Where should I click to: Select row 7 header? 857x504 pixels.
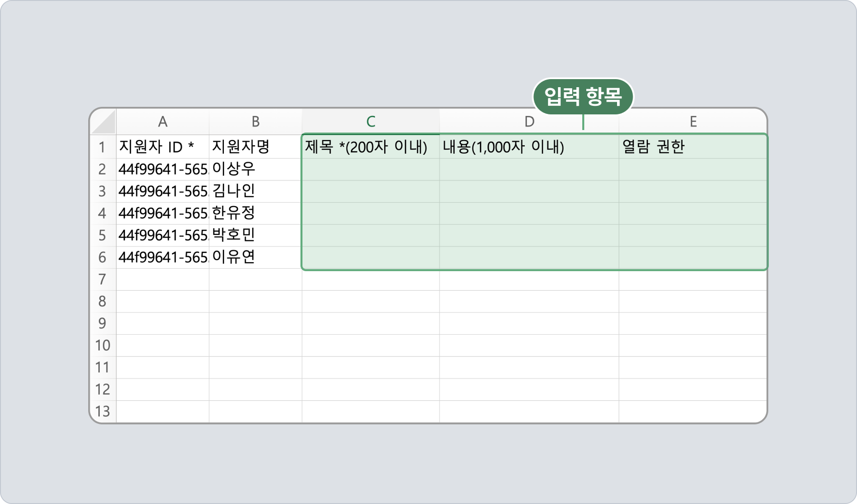102,279
